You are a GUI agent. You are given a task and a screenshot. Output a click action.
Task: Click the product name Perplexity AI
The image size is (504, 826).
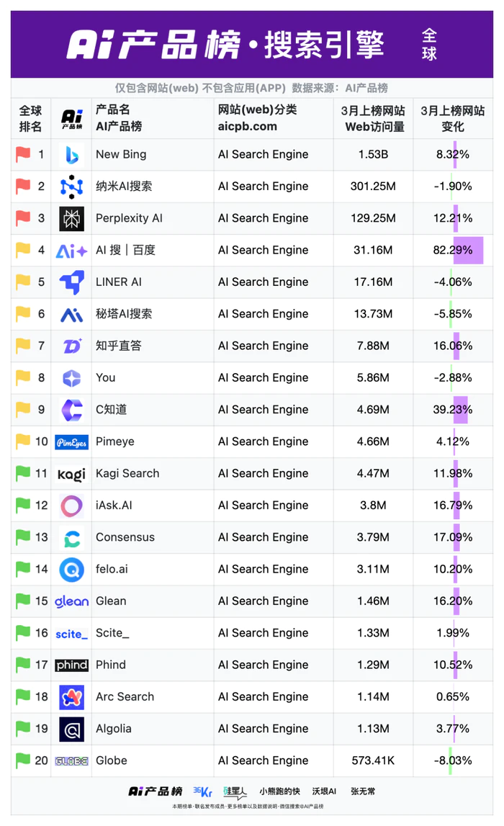(x=129, y=218)
